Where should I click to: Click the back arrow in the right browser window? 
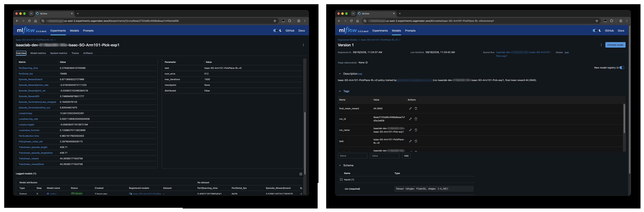click(x=339, y=21)
